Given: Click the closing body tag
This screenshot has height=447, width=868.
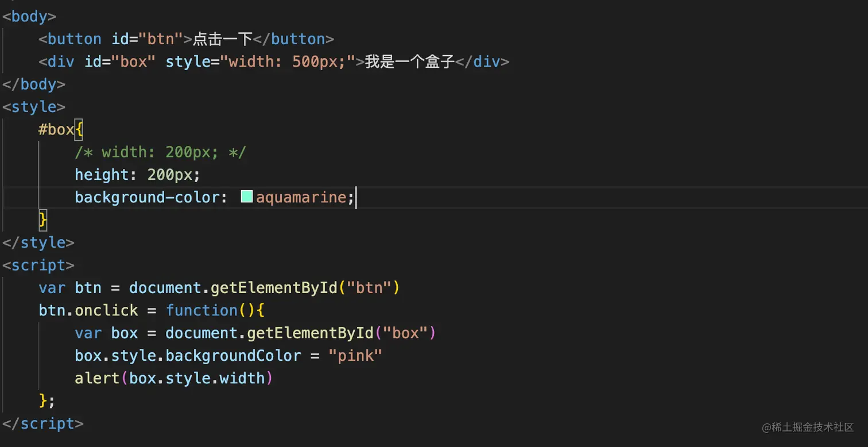Looking at the screenshot, I should [x=34, y=84].
